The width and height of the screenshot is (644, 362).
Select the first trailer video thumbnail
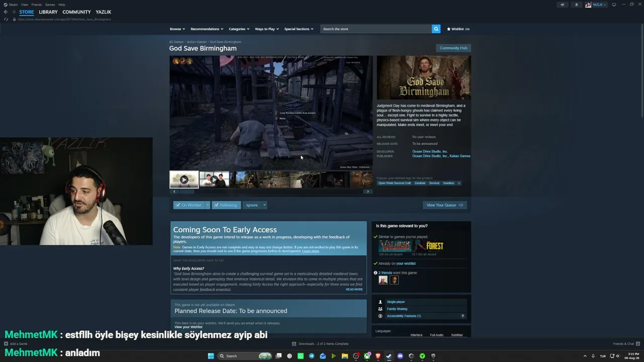tap(184, 179)
